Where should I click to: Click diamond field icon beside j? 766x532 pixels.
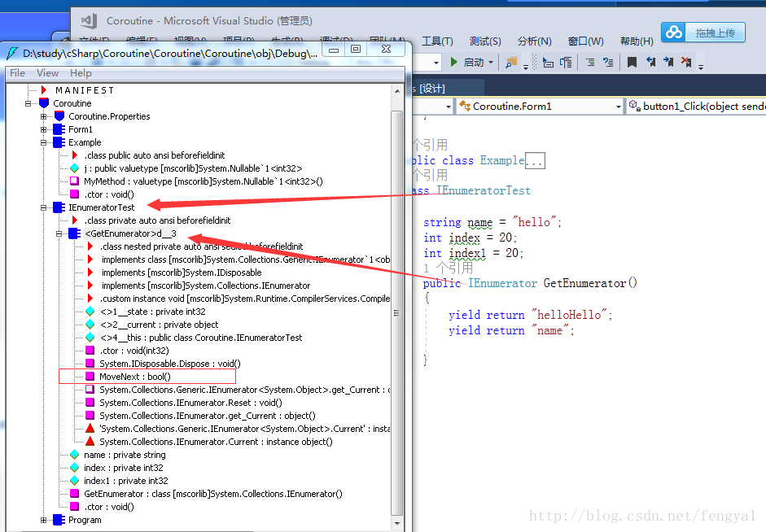pos(75,168)
